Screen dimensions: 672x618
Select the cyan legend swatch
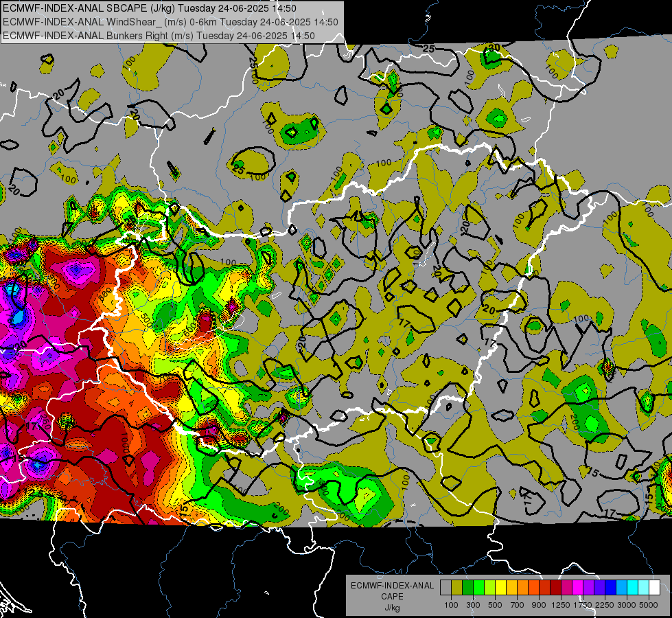[632, 588]
